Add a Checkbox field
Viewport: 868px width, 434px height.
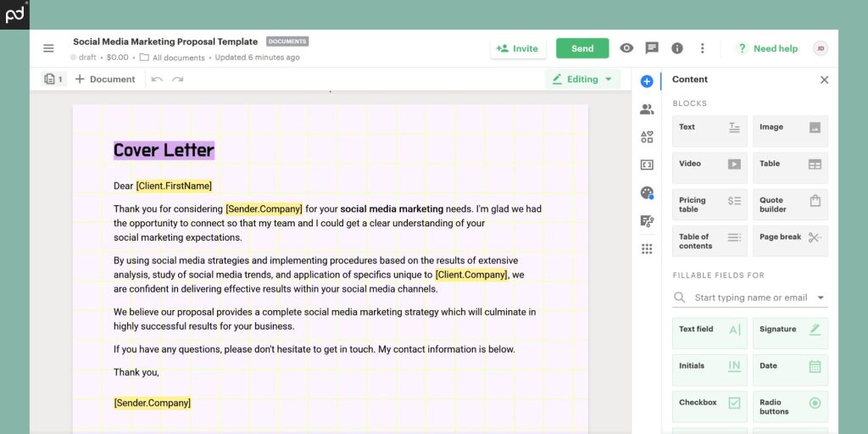709,407
